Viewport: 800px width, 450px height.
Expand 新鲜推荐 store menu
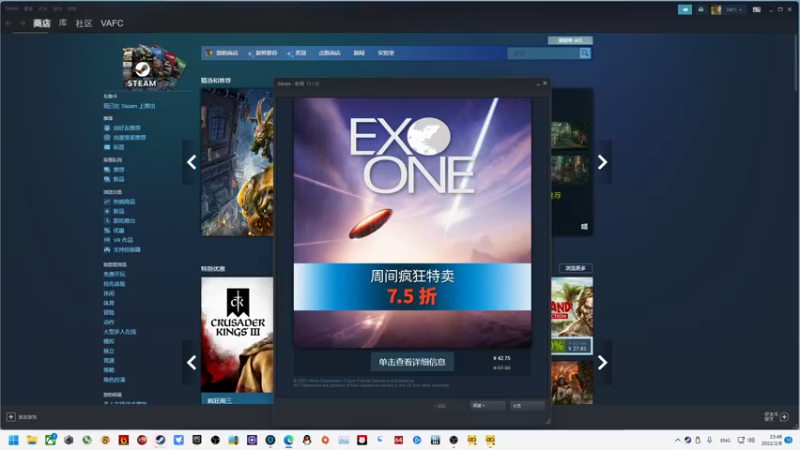263,53
